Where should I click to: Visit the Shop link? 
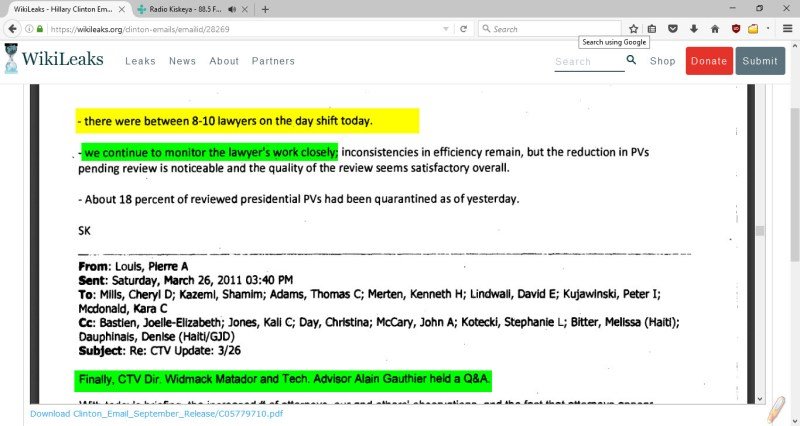[662, 61]
